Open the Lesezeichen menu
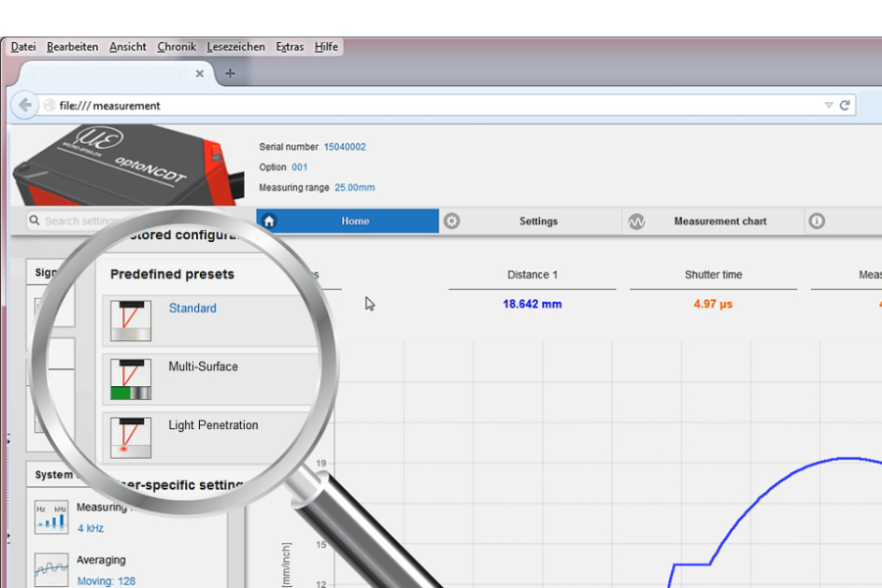This screenshot has height=588, width=882. [x=235, y=46]
